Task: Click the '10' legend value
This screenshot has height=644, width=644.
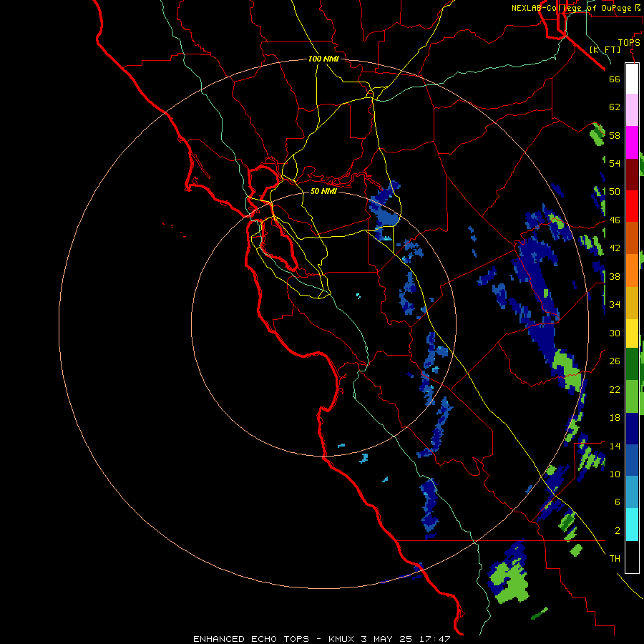Action: 615,474
